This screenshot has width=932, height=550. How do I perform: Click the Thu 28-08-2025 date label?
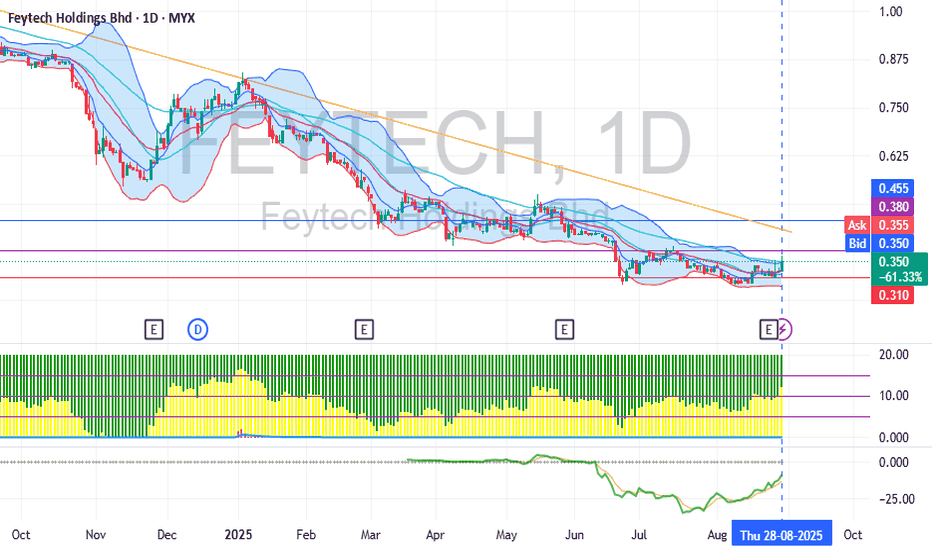pyautogui.click(x=782, y=535)
